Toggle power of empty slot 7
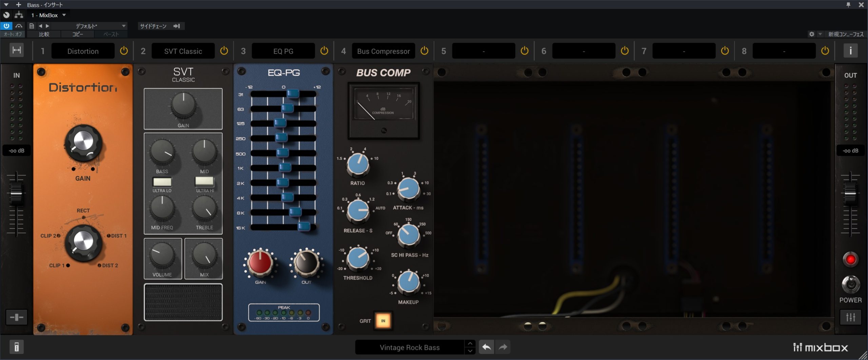 click(x=725, y=51)
